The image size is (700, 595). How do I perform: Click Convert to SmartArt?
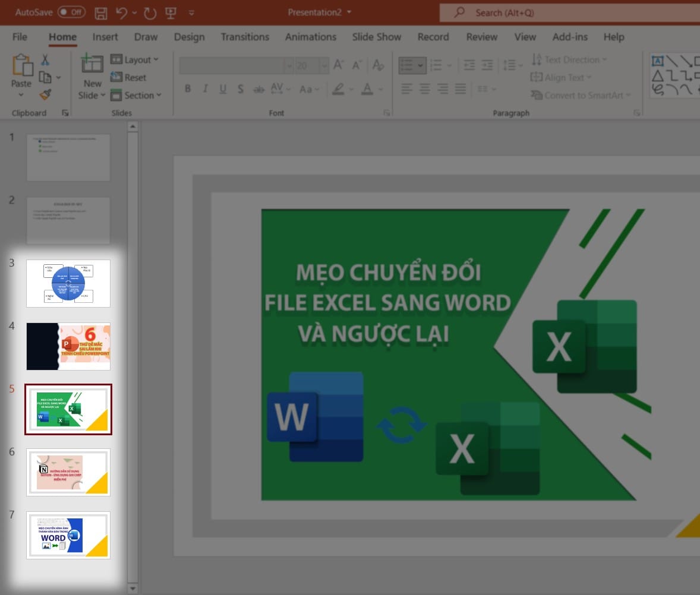point(581,95)
